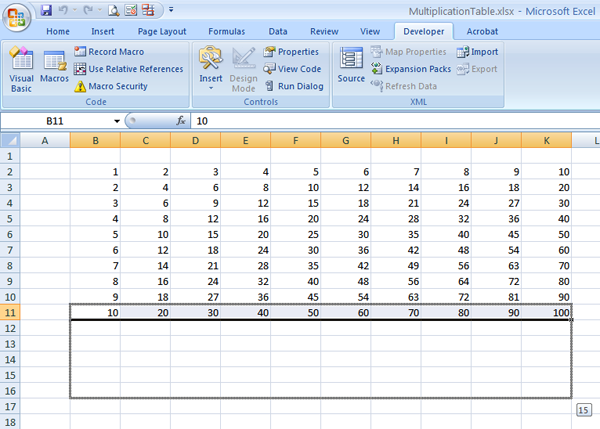Click the Select All corner button
Image resolution: width=600 pixels, height=429 pixels.
point(10,140)
